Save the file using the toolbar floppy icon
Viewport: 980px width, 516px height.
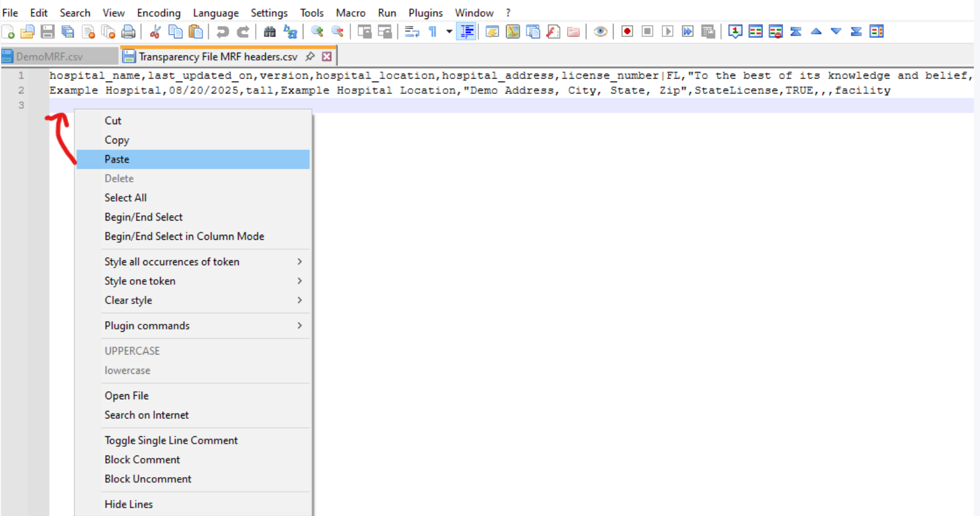[48, 32]
